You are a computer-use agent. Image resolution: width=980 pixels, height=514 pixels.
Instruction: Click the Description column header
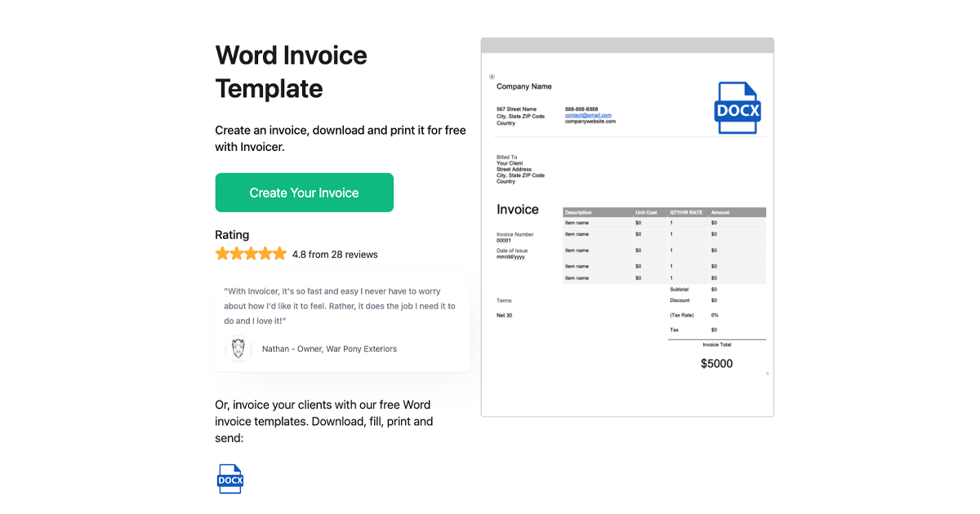click(x=580, y=211)
